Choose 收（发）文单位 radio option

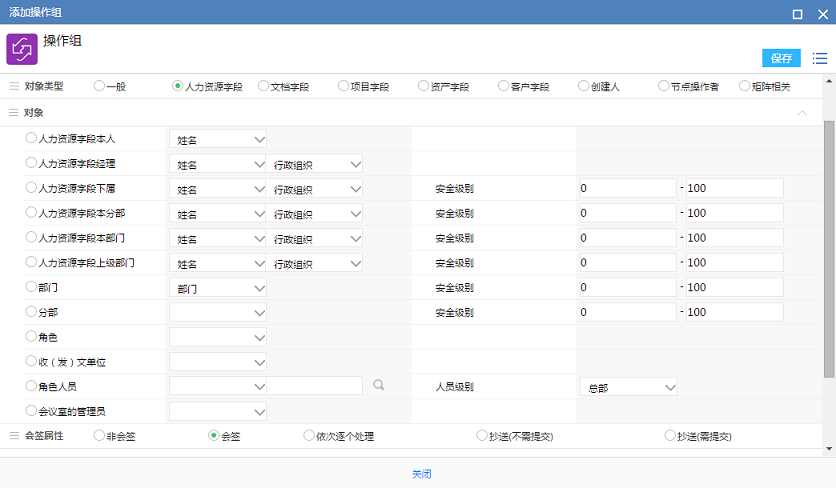pyautogui.click(x=31, y=361)
